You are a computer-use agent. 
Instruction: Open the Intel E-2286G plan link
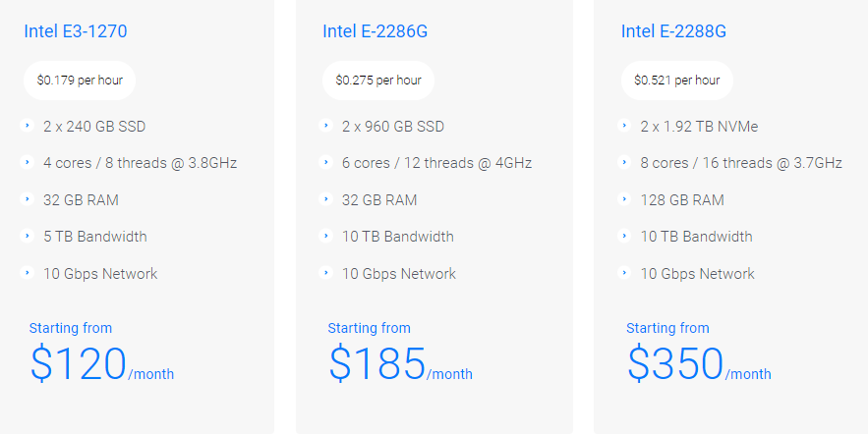click(x=375, y=31)
